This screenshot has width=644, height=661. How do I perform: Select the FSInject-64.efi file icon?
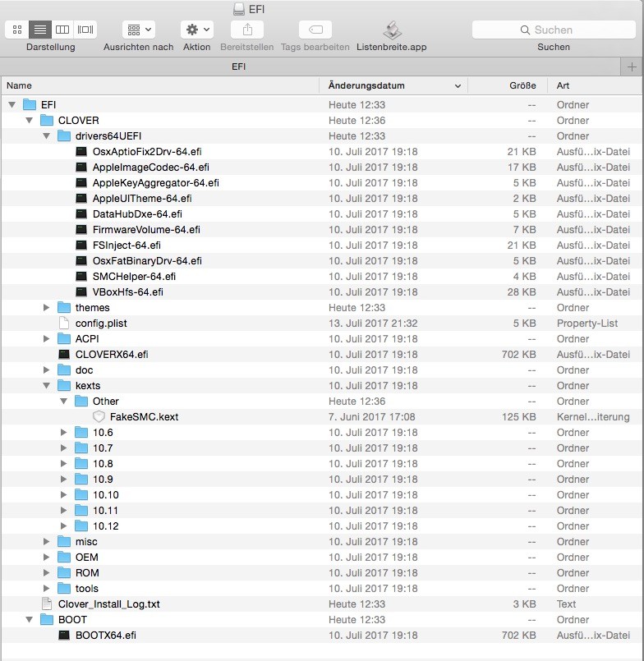[x=81, y=246]
